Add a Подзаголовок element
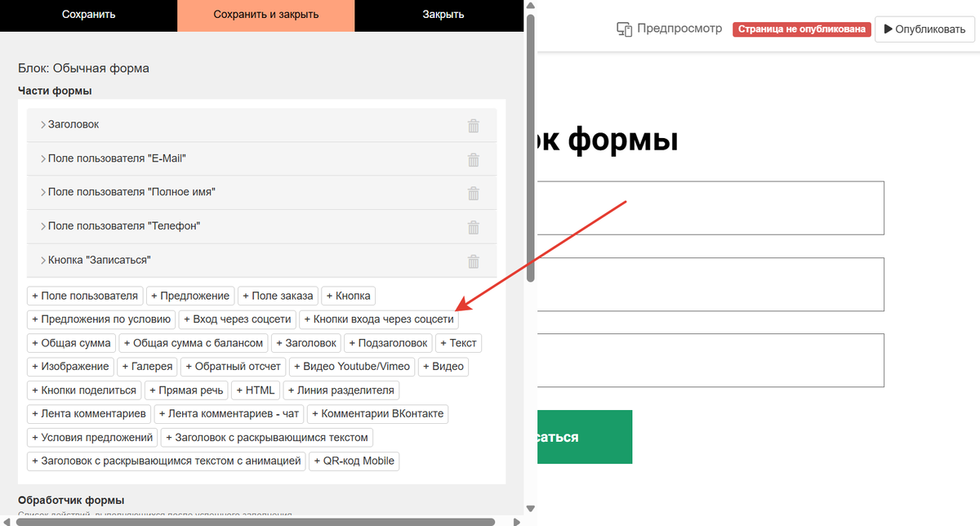This screenshot has width=980, height=526. point(388,343)
